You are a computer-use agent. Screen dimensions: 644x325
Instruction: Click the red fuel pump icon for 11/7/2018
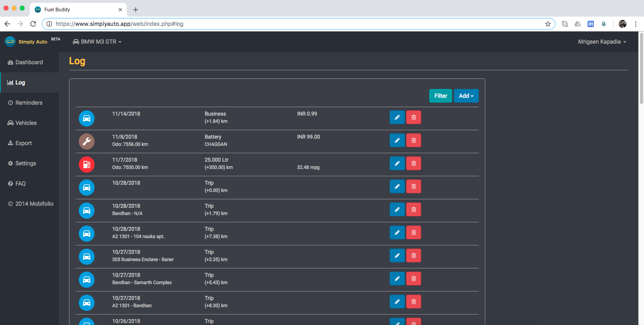86,165
